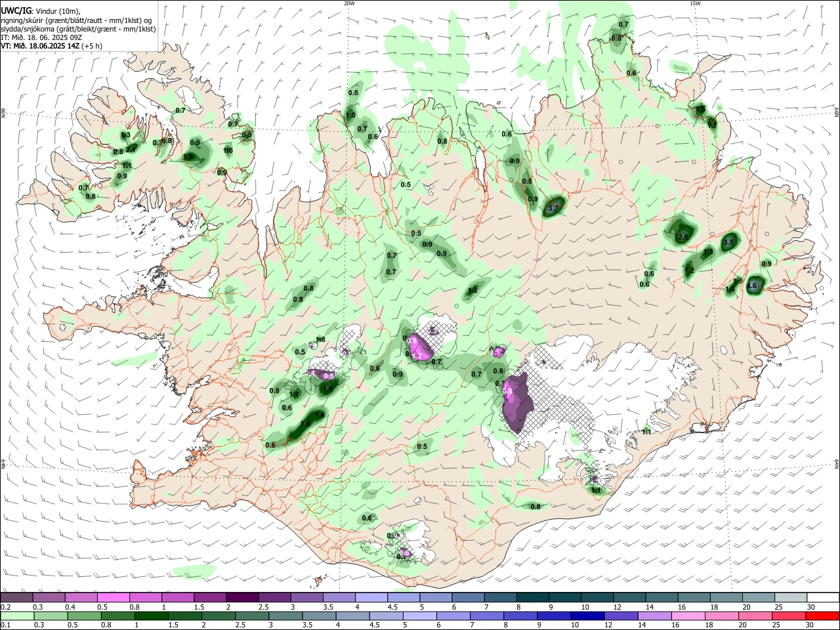The image size is (840, 630).
Task: Click the valid time "VT: Mið. 18.06.2025 14Z (+5 h)"
Action: point(51,47)
